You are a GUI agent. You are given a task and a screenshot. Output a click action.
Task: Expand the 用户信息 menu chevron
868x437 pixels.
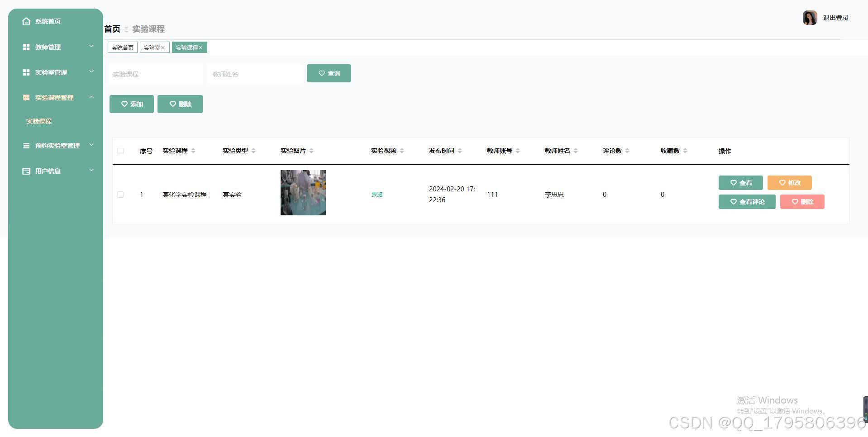[91, 170]
